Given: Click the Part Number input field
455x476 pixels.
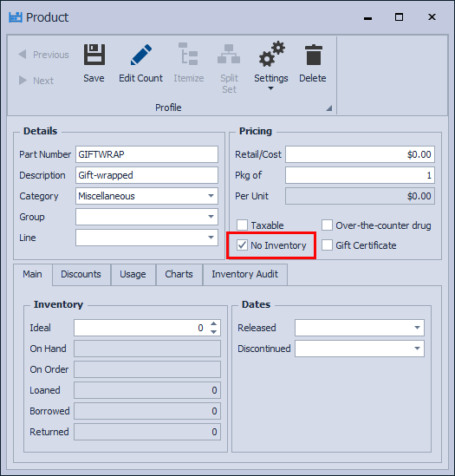Looking at the screenshot, I should (146, 154).
